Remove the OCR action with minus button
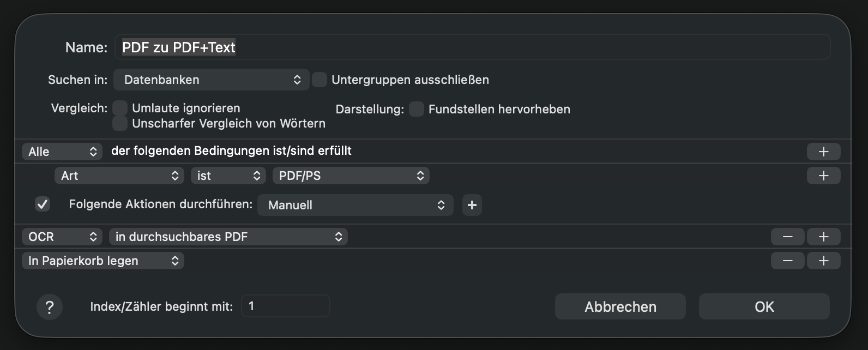868x350 pixels. tap(787, 237)
